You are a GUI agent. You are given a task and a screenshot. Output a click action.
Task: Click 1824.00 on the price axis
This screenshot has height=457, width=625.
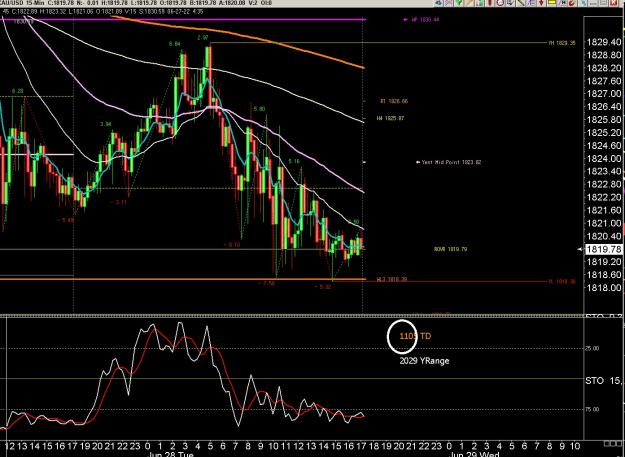pos(604,159)
